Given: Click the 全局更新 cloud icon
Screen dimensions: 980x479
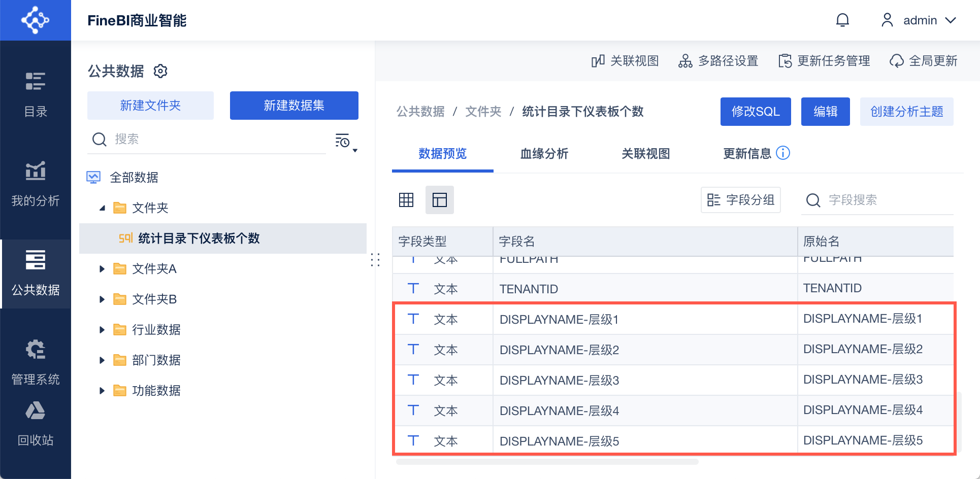Looking at the screenshot, I should (x=897, y=61).
